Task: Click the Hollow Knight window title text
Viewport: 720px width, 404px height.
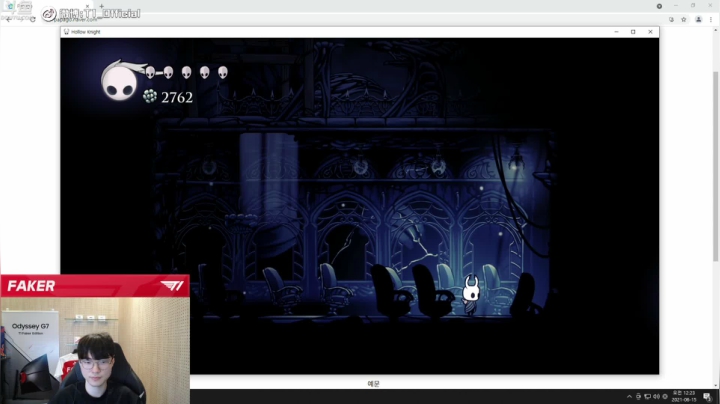Action: (x=85, y=32)
